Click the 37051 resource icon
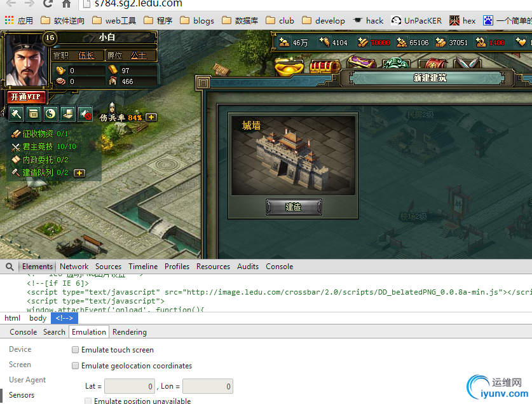 pyautogui.click(x=440, y=42)
